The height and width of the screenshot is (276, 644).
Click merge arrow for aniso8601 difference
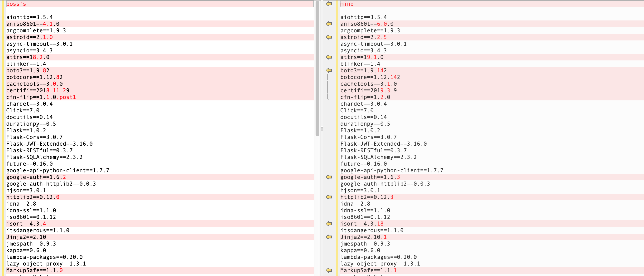[329, 24]
